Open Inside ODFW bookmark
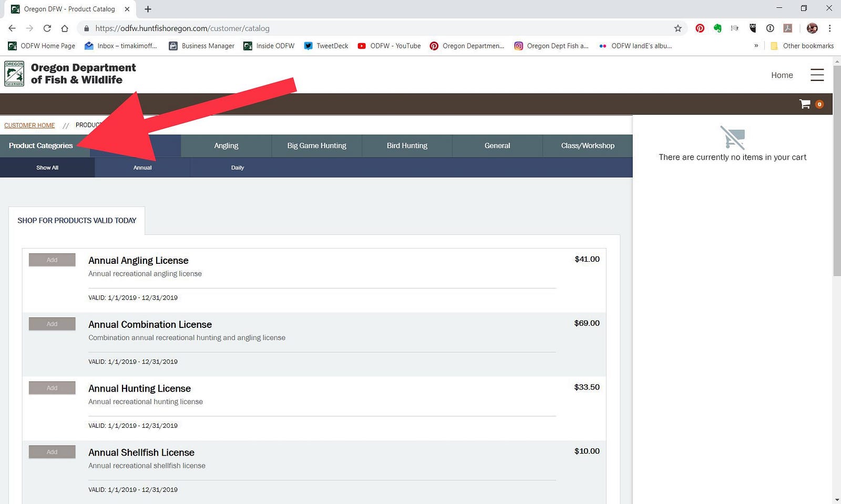 tap(269, 46)
